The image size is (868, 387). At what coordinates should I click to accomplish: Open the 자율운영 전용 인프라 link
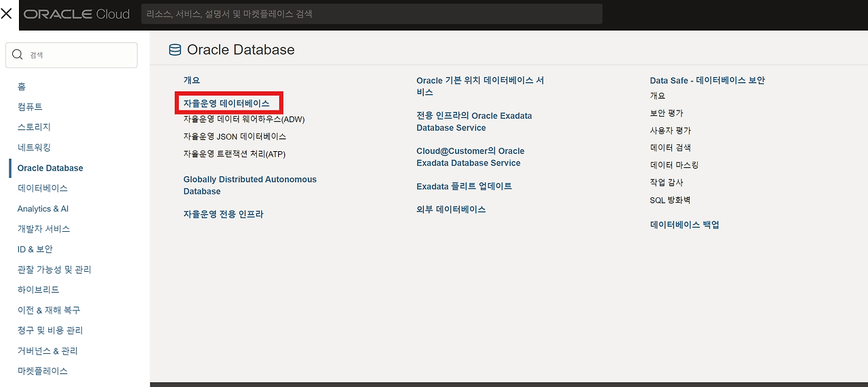click(223, 214)
